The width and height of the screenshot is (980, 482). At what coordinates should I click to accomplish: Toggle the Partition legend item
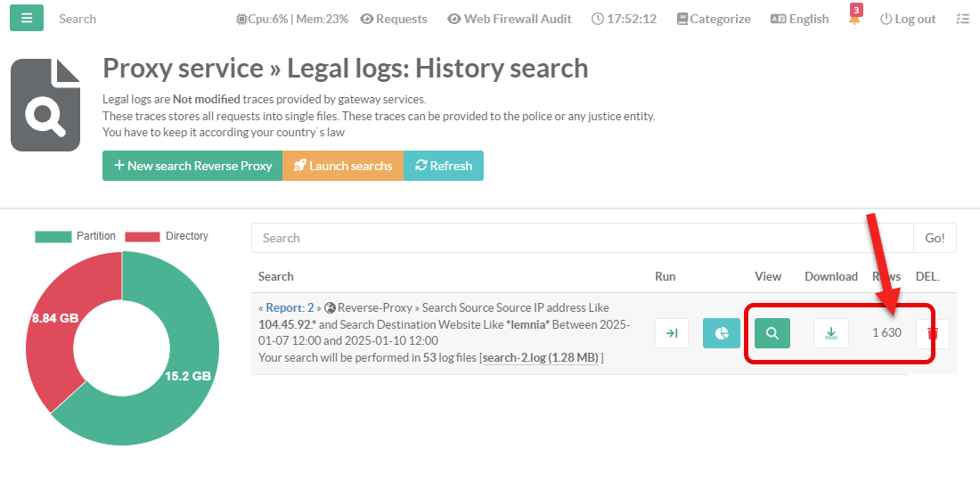pyautogui.click(x=76, y=236)
